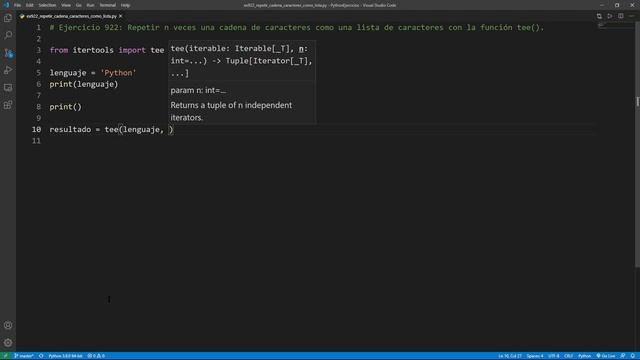Click print() on line 8
The width and height of the screenshot is (640, 360).
pos(65,107)
